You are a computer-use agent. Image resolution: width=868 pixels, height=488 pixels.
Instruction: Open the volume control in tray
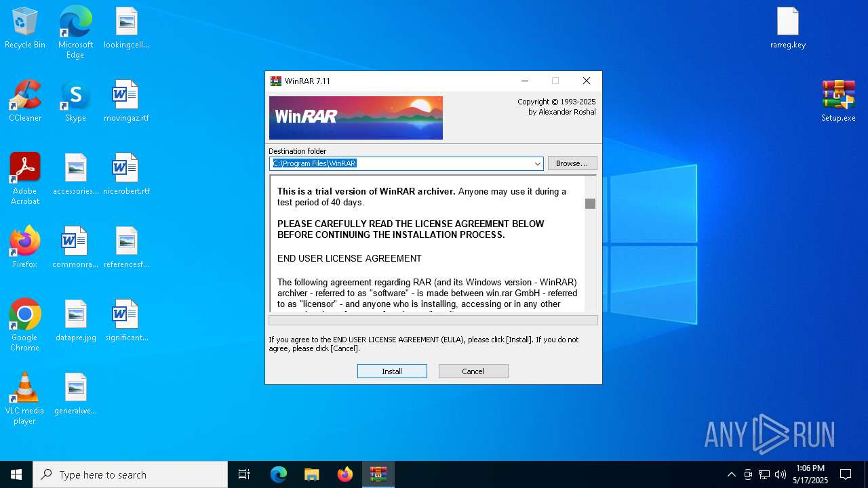(x=781, y=474)
